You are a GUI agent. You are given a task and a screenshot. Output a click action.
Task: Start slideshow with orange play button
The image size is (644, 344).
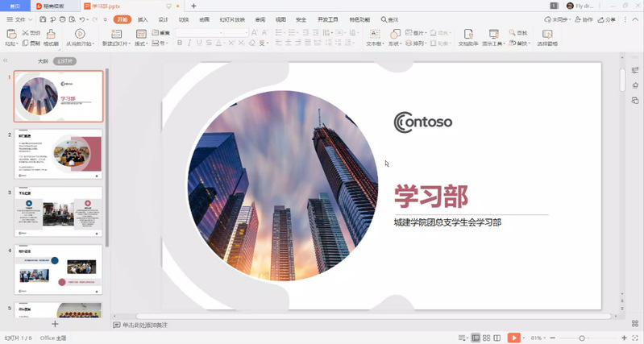click(x=513, y=338)
